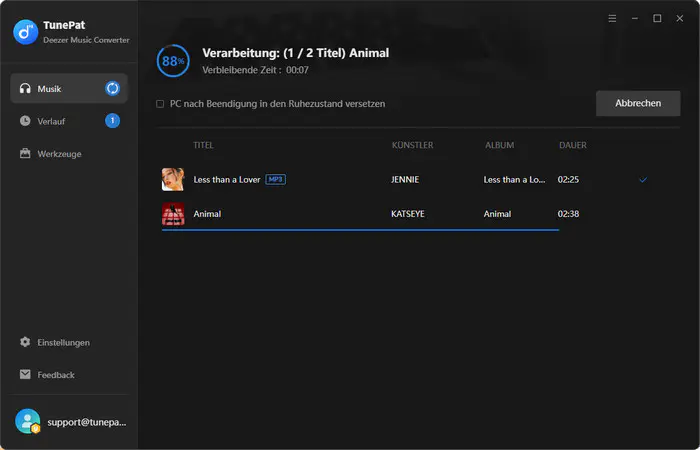Click the artist name KATSEYE

click(x=408, y=214)
